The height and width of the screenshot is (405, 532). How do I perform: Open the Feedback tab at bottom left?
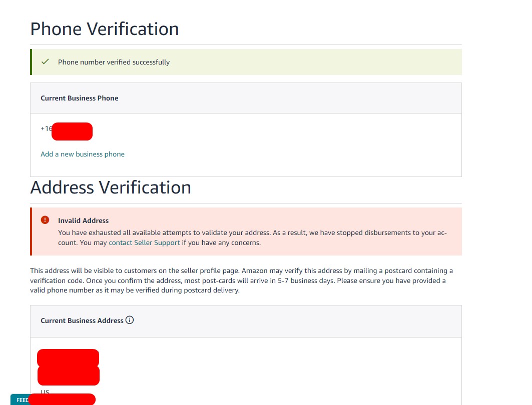[x=20, y=400]
